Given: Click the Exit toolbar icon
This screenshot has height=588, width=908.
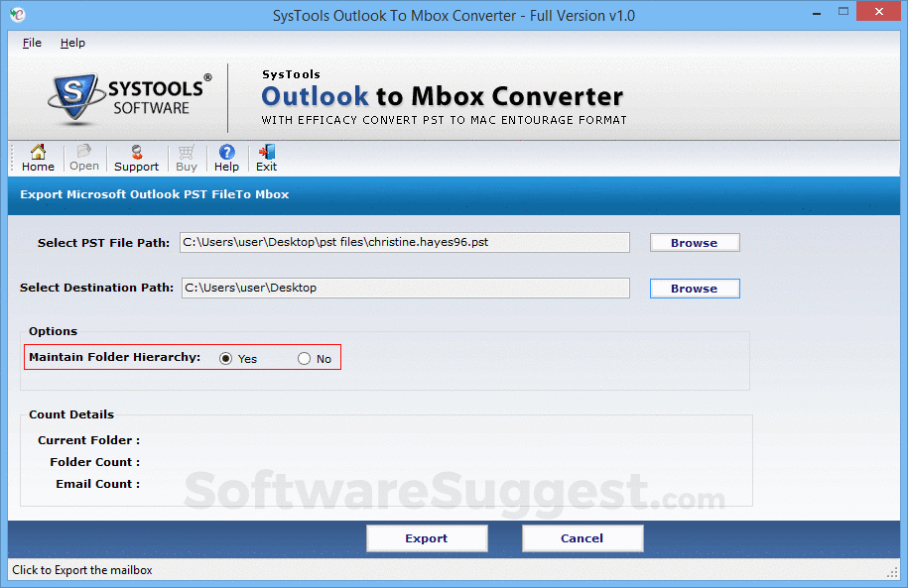Looking at the screenshot, I should point(265,157).
